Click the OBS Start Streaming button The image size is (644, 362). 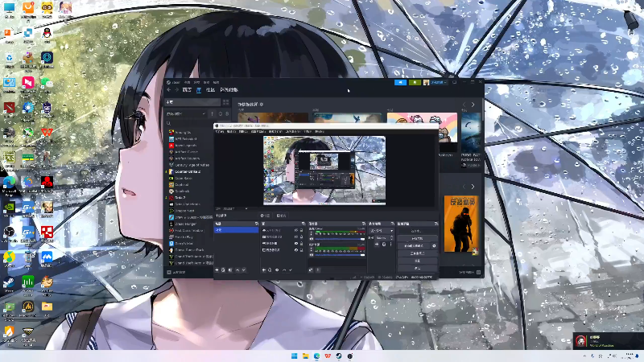pyautogui.click(x=417, y=231)
